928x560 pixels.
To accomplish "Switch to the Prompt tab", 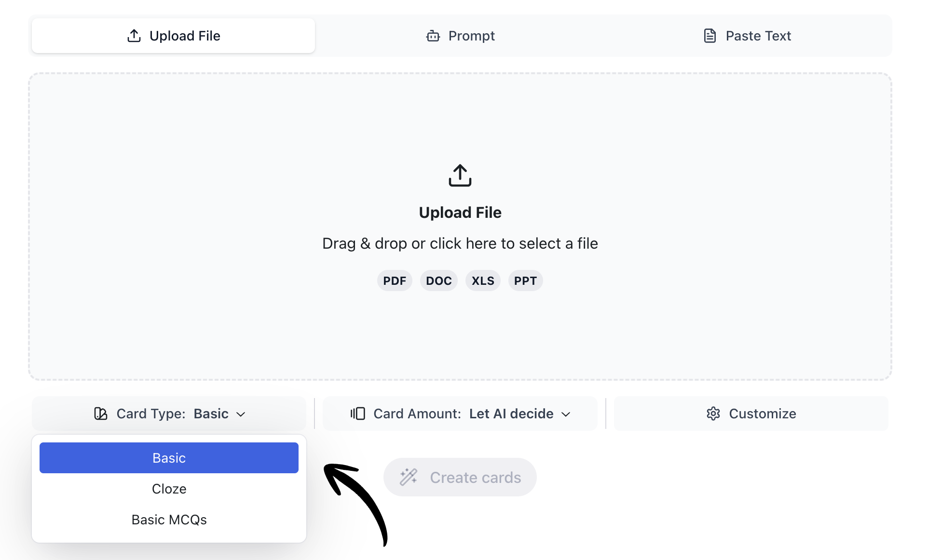I will click(460, 35).
